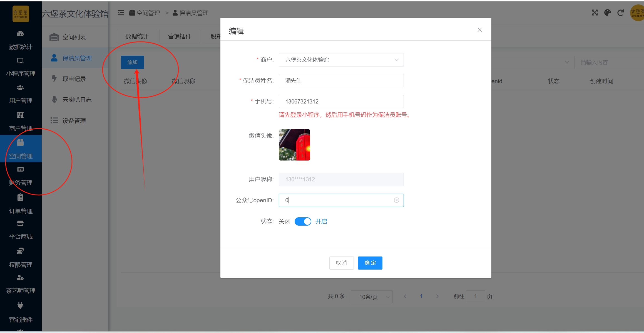Image resolution: width=644 pixels, height=333 pixels.
Task: Open 取电记录 menu item
Action: pos(74,79)
